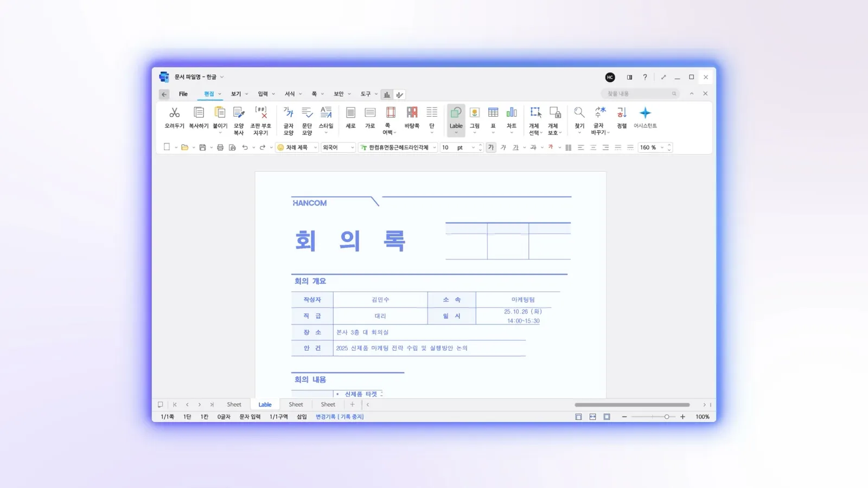
Task: Toggle underline 가 formatting
Action: [515, 147]
